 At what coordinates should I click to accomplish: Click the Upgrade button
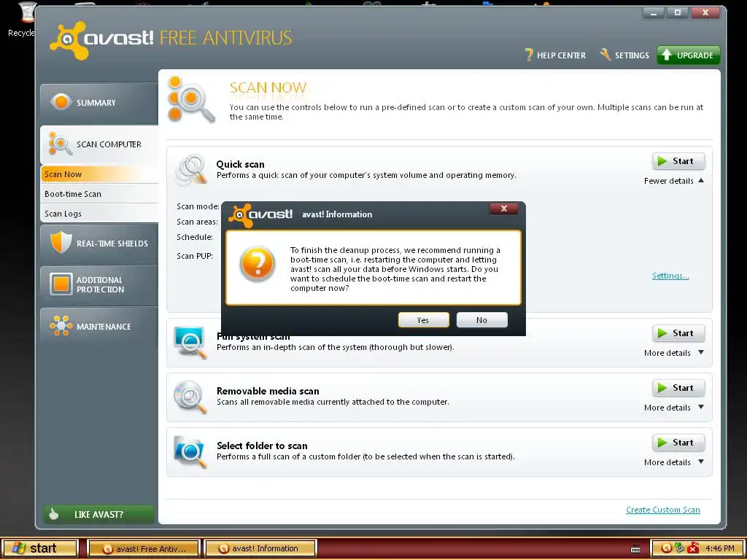point(689,55)
